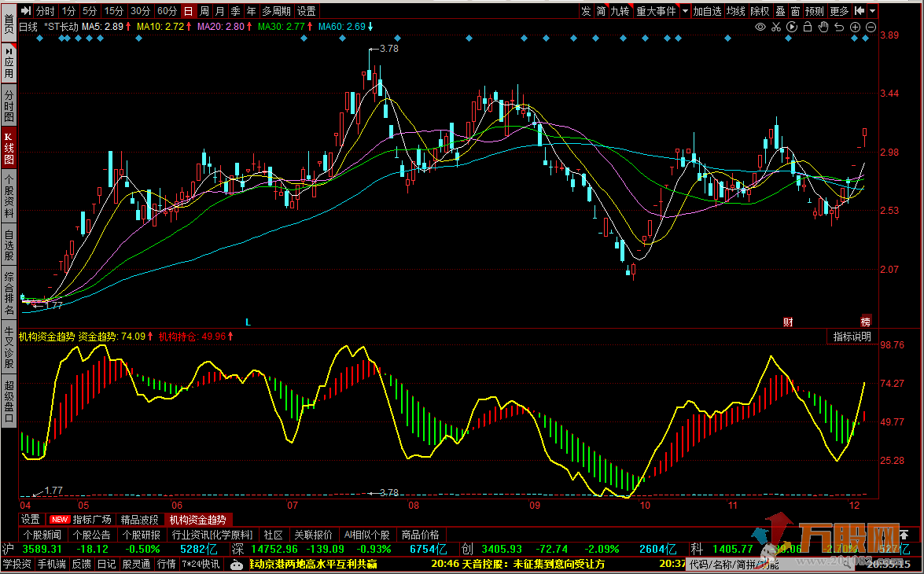Zoom in with the plus circle icon

pyautogui.click(x=855, y=27)
